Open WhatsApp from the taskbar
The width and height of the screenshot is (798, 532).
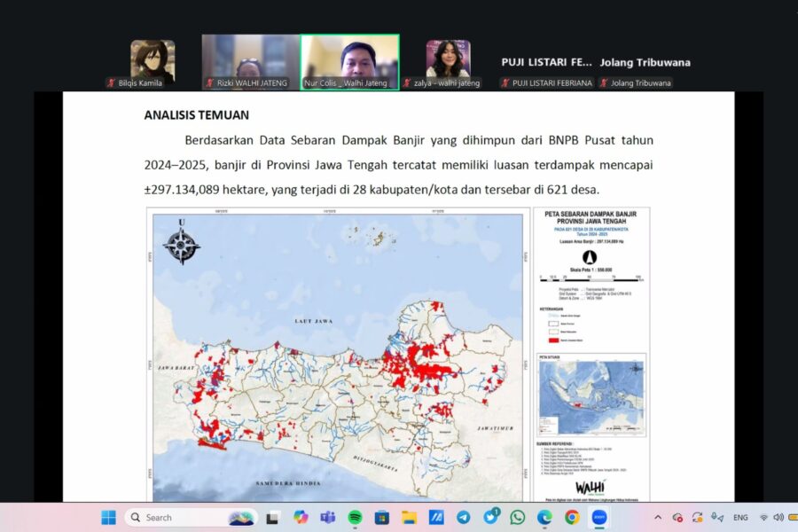tap(517, 517)
